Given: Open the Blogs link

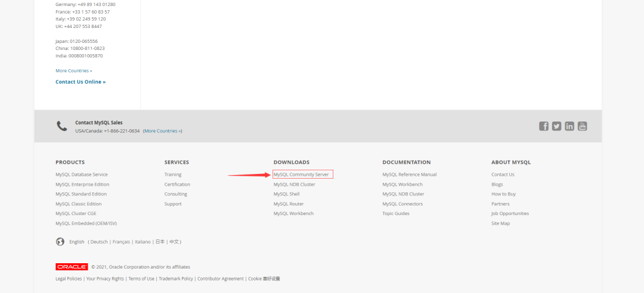Looking at the screenshot, I should [497, 184].
